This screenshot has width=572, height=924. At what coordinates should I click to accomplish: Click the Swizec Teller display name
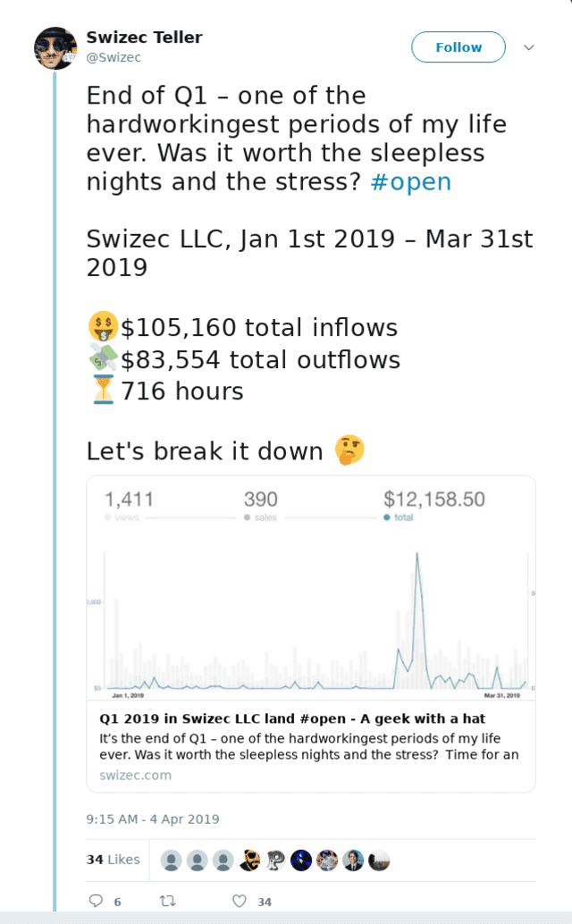tap(144, 38)
